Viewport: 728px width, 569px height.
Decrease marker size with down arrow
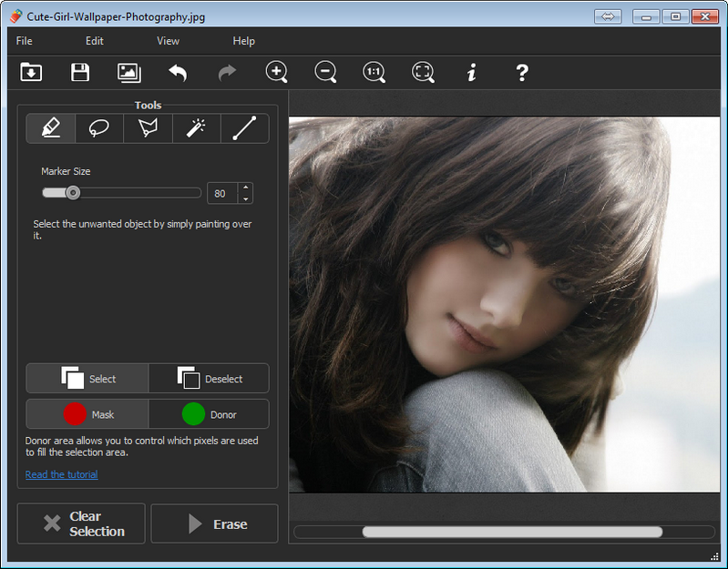click(x=246, y=199)
